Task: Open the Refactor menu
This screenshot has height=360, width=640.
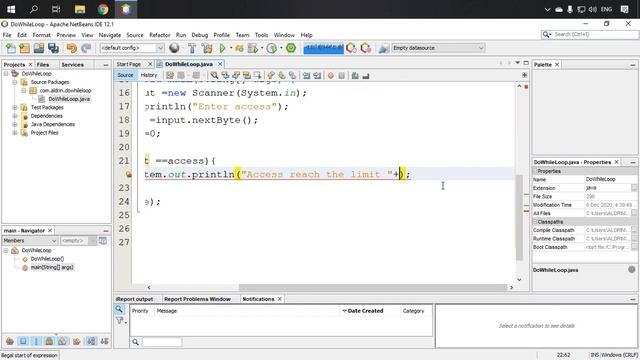Action: point(160,35)
